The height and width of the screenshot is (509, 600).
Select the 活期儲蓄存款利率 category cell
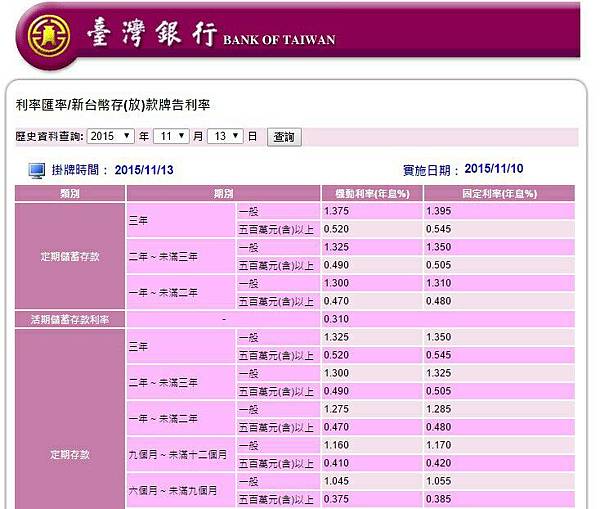[x=70, y=319]
